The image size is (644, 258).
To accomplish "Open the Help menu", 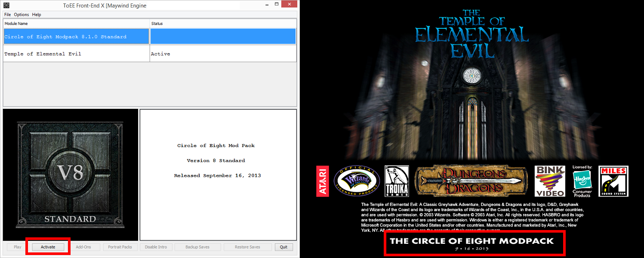I will click(x=37, y=15).
